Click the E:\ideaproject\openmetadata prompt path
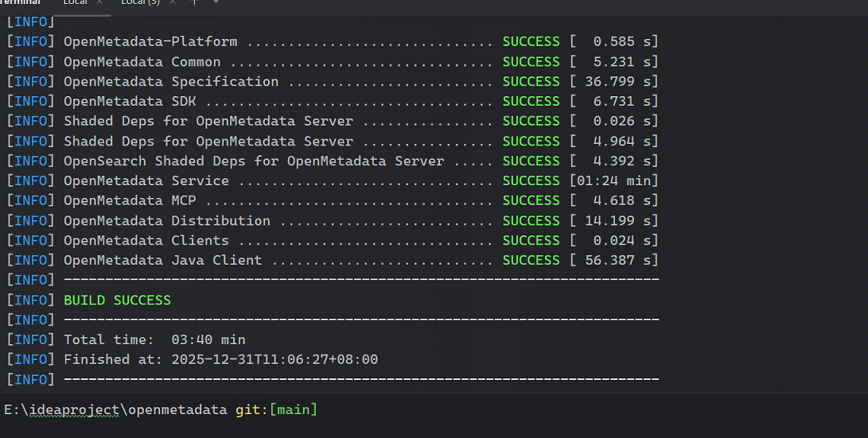This screenshot has height=438, width=868. pyautogui.click(x=115, y=410)
